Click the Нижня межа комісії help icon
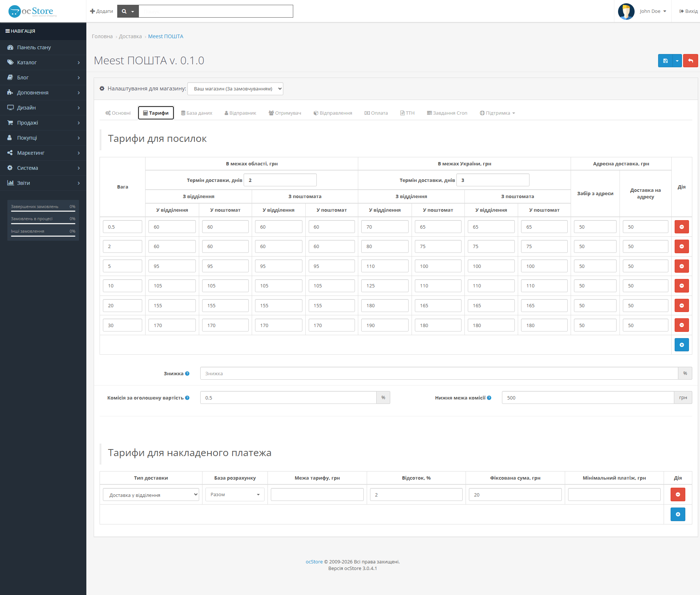The image size is (700, 595). point(489,398)
